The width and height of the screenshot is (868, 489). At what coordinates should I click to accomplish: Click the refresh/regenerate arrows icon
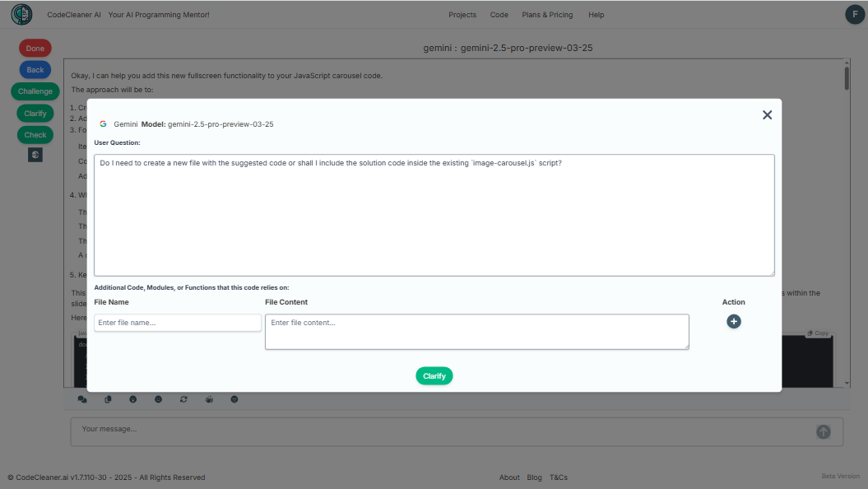click(183, 399)
